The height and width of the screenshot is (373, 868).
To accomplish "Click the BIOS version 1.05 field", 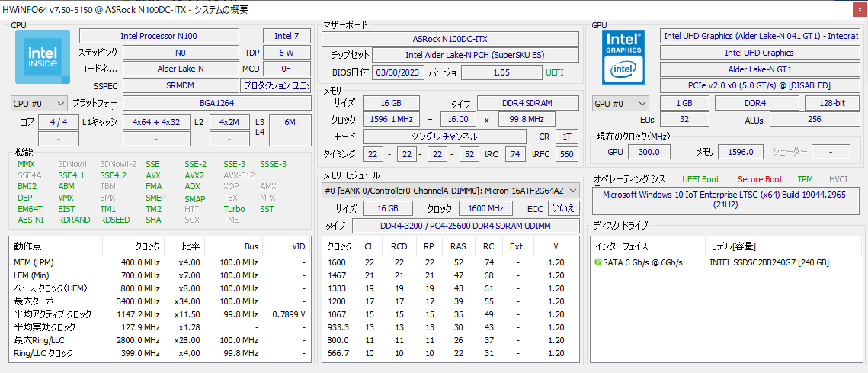I will click(x=501, y=72).
